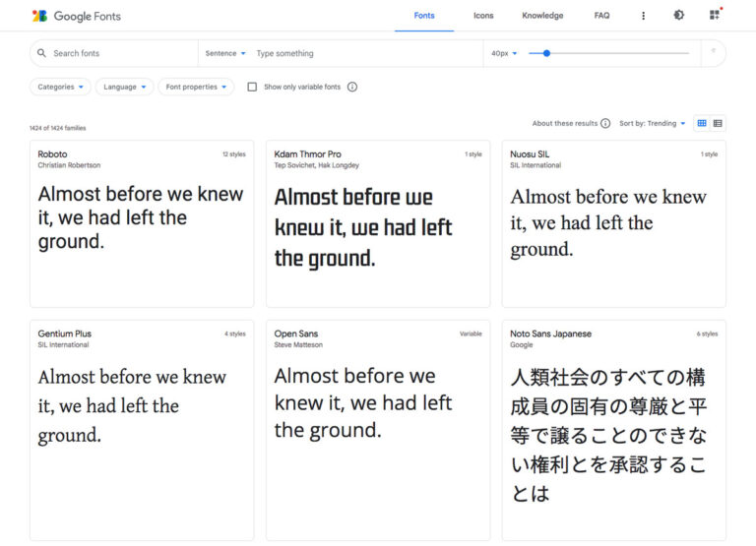Open the Nuosu SIL font
This screenshot has width=756, height=546.
pos(614,223)
